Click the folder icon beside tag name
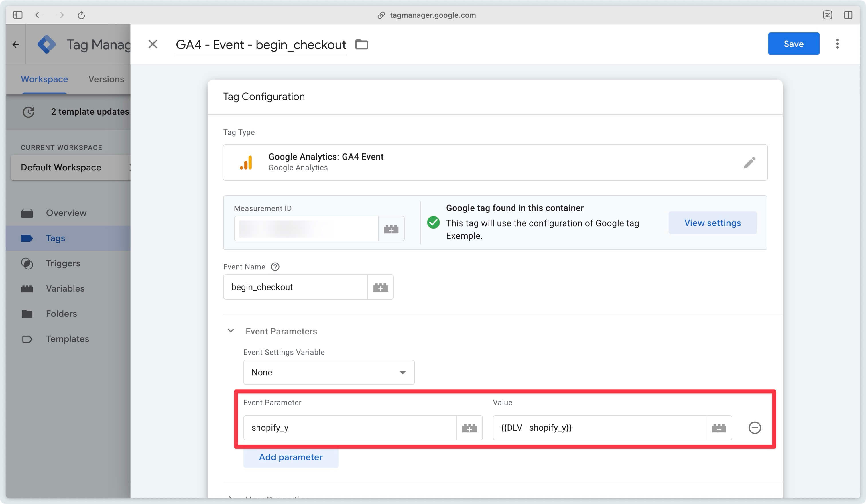This screenshot has width=866, height=504. pyautogui.click(x=361, y=44)
